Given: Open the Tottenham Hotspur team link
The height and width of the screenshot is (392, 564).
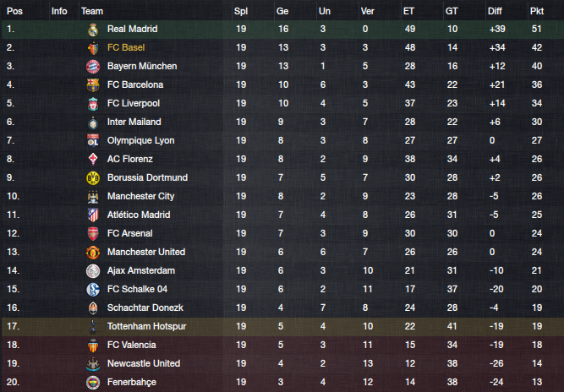Looking at the screenshot, I should [x=147, y=326].
